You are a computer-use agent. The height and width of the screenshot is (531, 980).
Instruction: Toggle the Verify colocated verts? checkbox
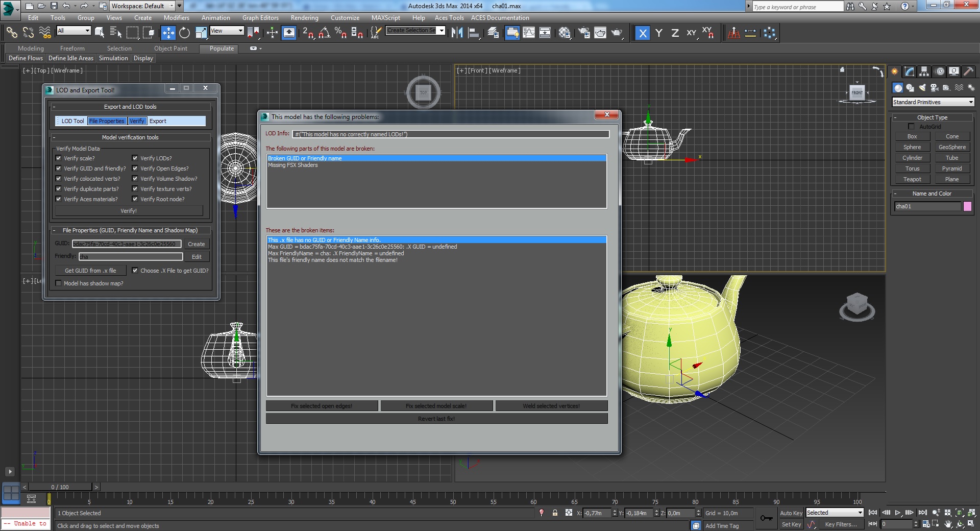pos(58,179)
